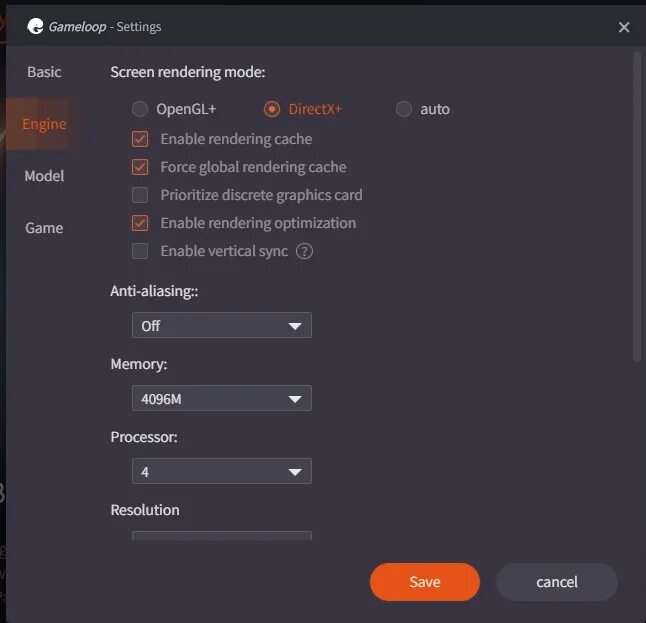Open vertical sync help question icon
The image size is (646, 623).
tap(304, 251)
